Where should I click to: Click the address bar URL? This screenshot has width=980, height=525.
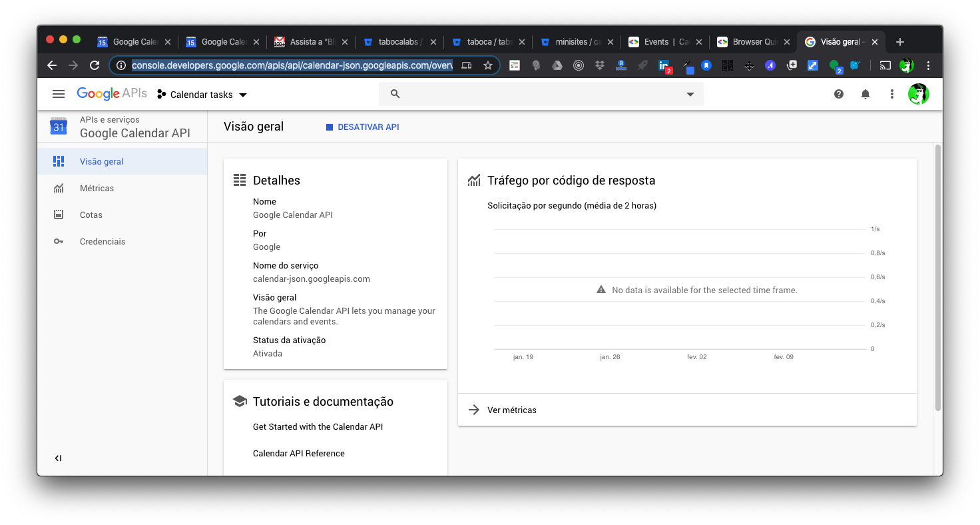coord(292,65)
